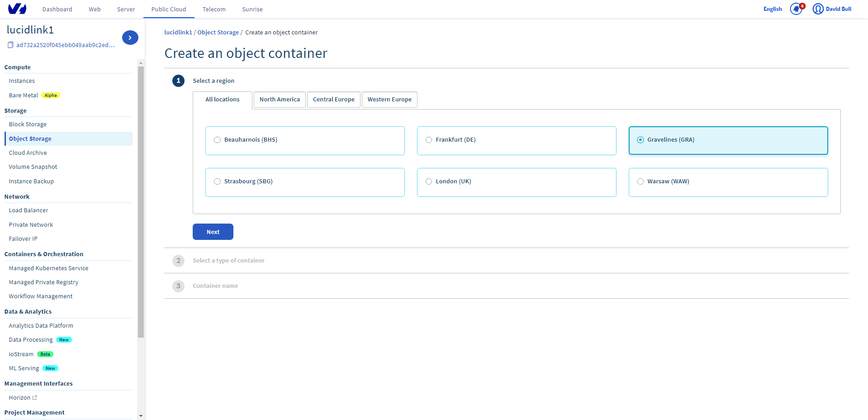Click the sidebar scroll down arrow

[141, 415]
